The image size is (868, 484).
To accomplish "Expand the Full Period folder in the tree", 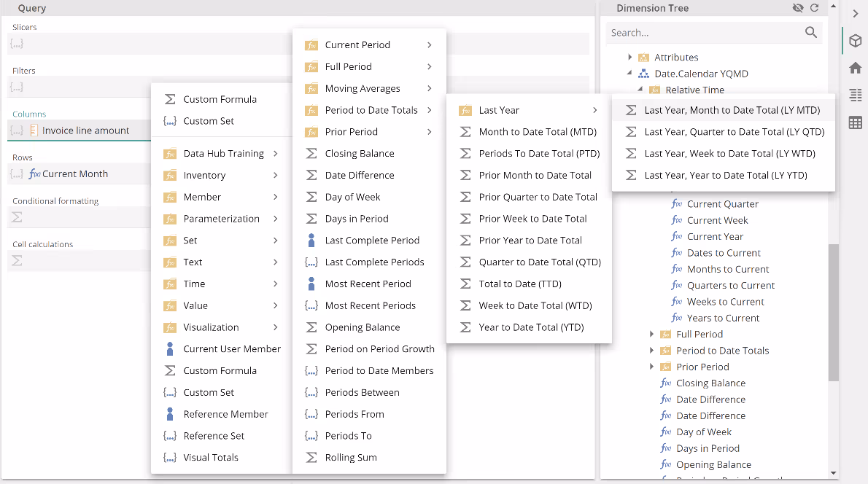I will click(651, 334).
